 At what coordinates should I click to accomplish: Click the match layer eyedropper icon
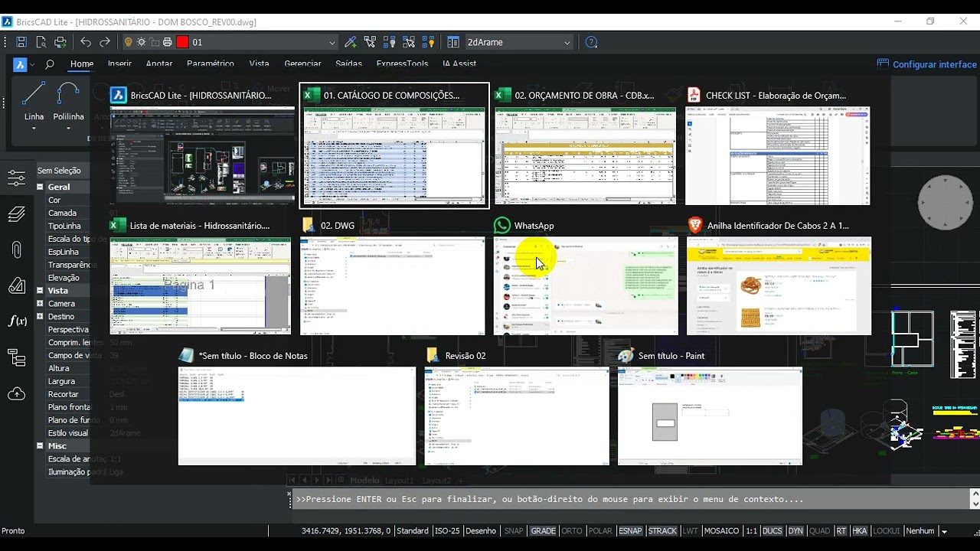(351, 42)
